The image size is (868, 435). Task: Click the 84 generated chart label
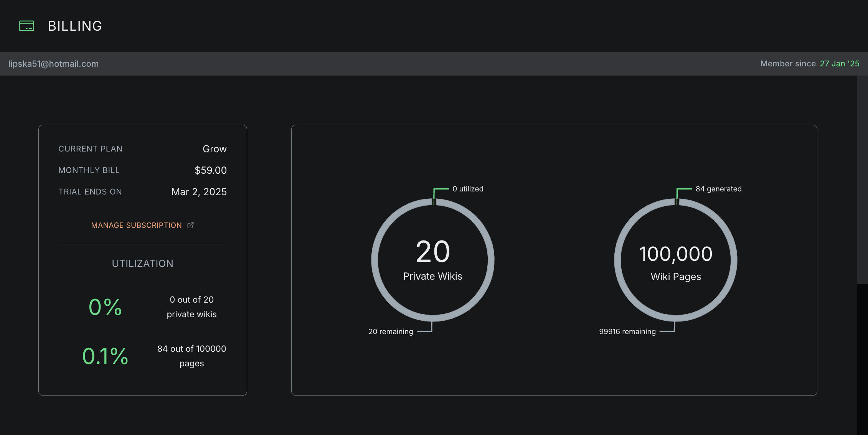pyautogui.click(x=718, y=189)
